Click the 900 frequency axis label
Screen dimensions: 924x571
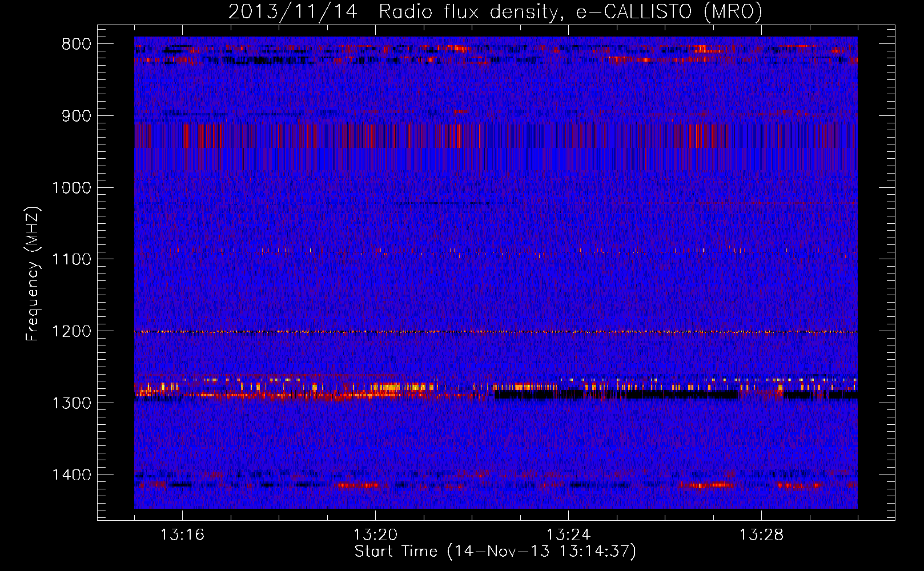pyautogui.click(x=76, y=116)
